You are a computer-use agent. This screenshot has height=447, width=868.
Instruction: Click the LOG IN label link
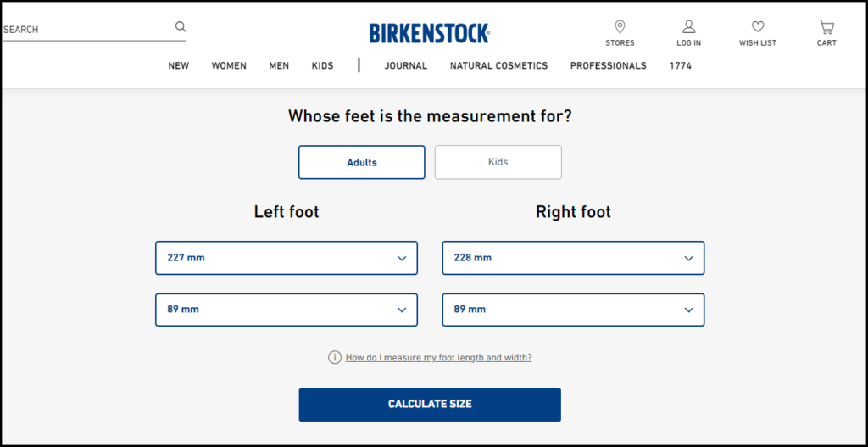(x=688, y=42)
